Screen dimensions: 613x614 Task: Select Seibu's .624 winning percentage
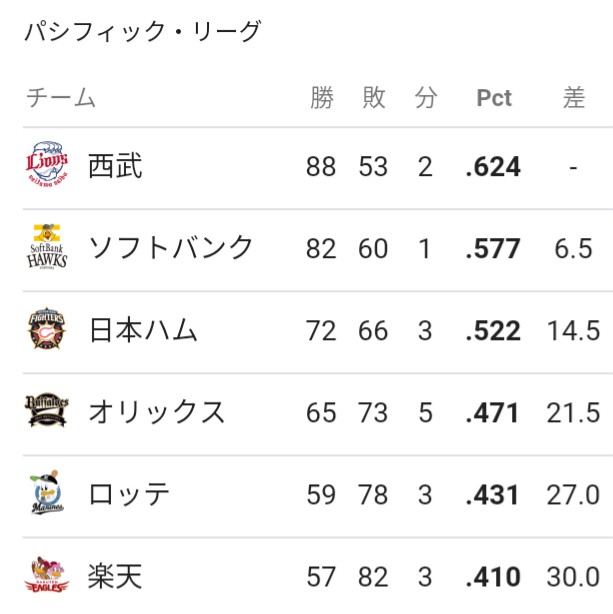(493, 167)
